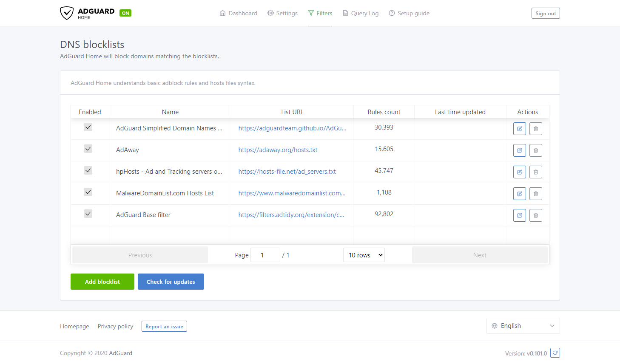620x364 pixels.
Task: Edit the AdAway blocklist entry
Action: coord(520,150)
